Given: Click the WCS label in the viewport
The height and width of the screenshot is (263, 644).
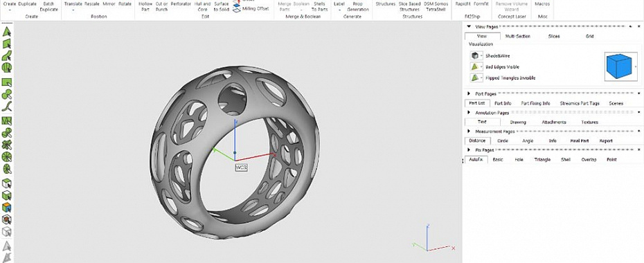Looking at the screenshot, I should point(241,167).
